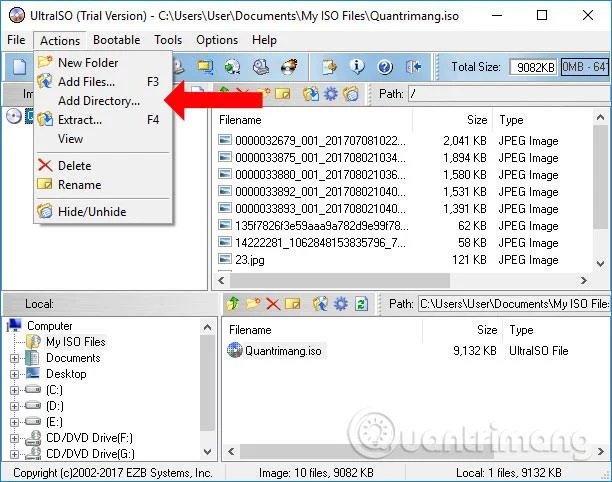Click the Hide/Unhide icon in the image toolbar
The width and height of the screenshot is (612, 482).
pos(351,94)
